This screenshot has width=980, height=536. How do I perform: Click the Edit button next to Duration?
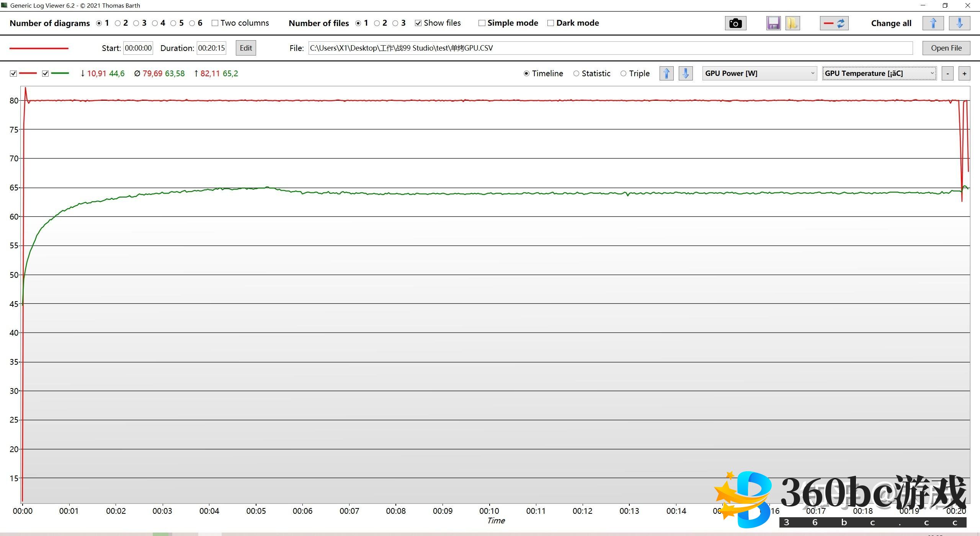pyautogui.click(x=245, y=48)
